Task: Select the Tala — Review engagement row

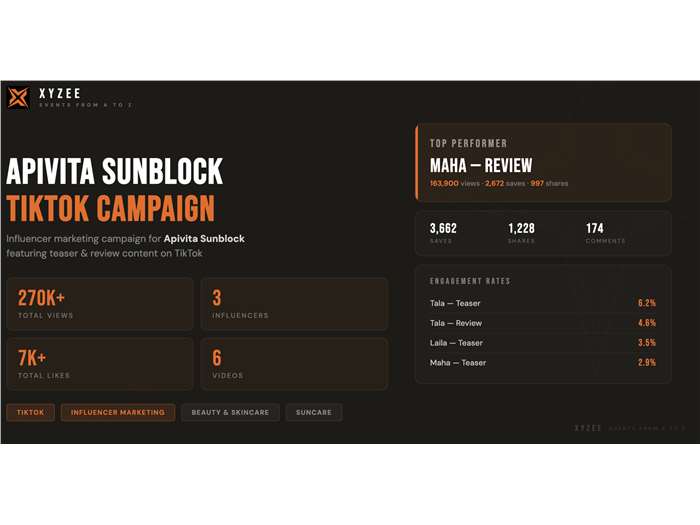Action: pyautogui.click(x=543, y=323)
